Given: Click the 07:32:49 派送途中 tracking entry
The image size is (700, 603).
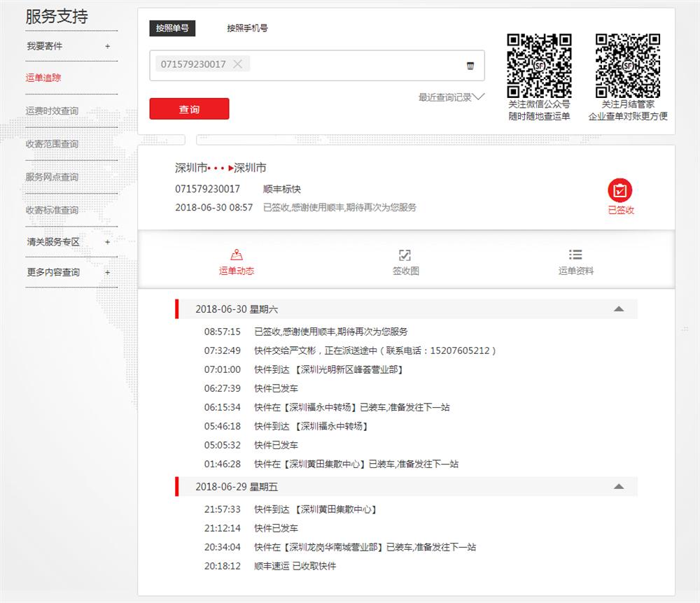Looking at the screenshot, I should point(350,350).
